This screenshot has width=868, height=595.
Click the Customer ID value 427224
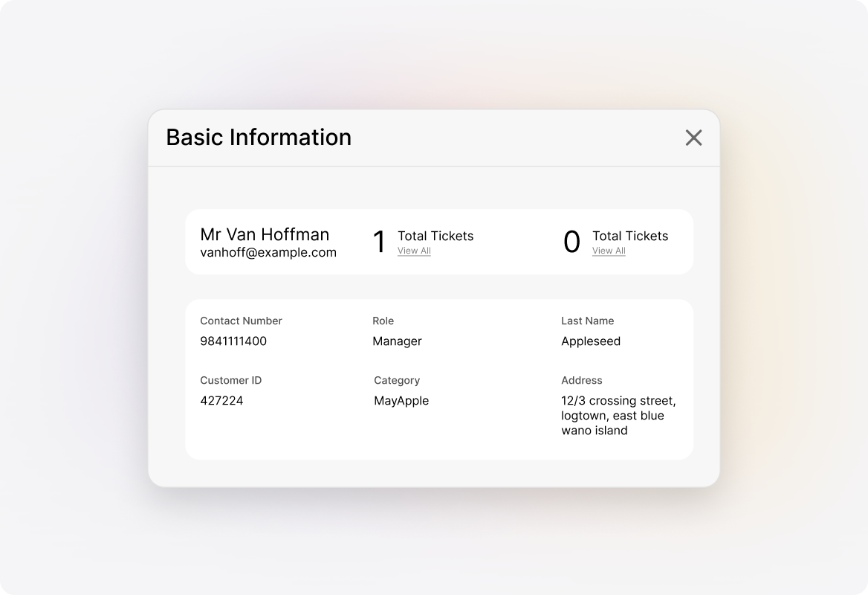coord(220,400)
